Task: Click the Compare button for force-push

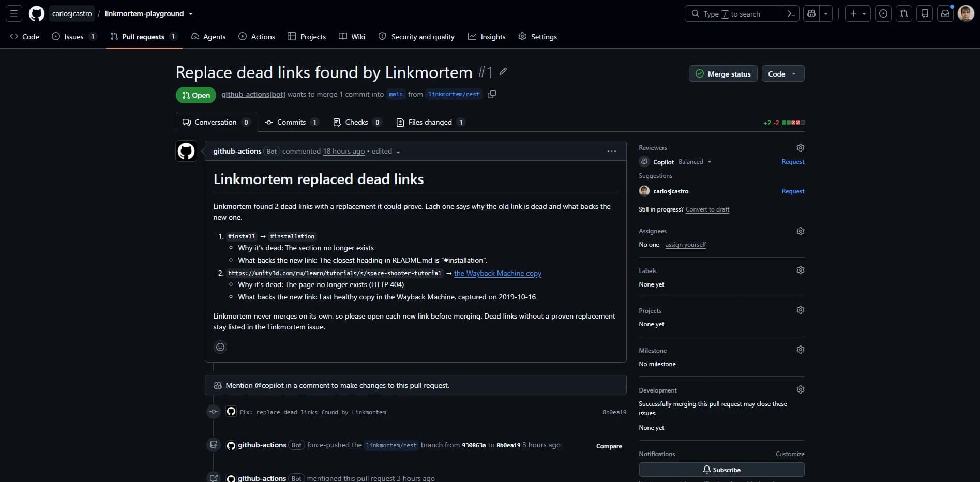Action: click(x=609, y=446)
